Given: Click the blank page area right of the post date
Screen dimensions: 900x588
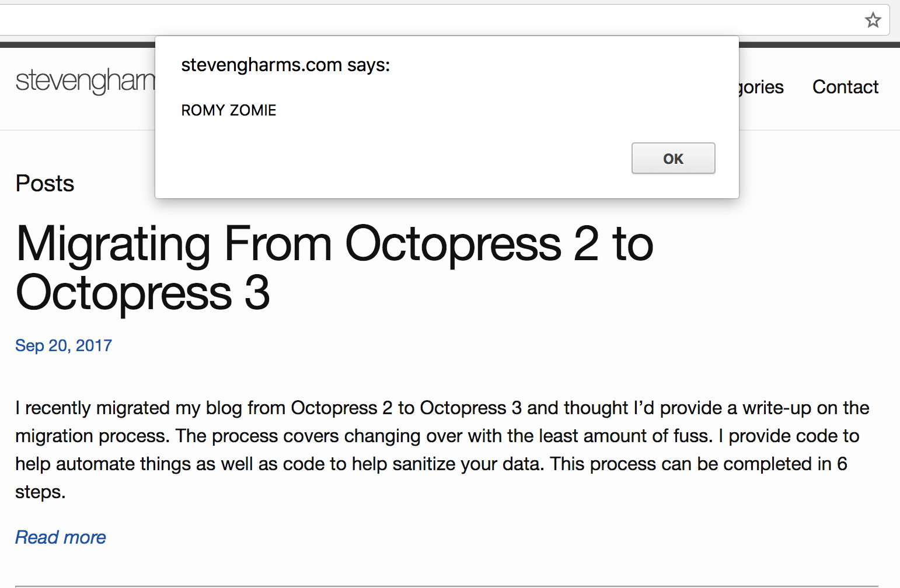Looking at the screenshot, I should pyautogui.click(x=467, y=345).
